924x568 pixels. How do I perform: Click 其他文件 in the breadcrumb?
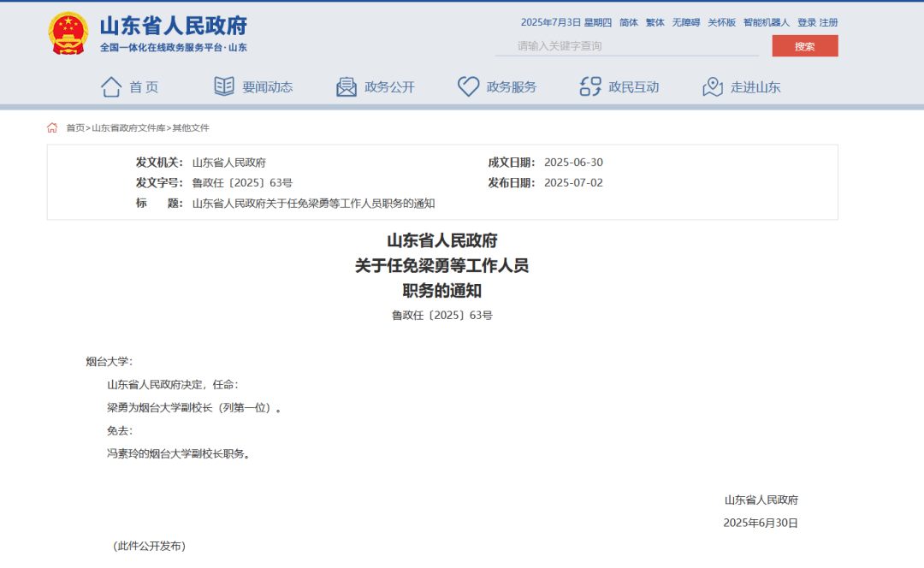[x=191, y=127]
